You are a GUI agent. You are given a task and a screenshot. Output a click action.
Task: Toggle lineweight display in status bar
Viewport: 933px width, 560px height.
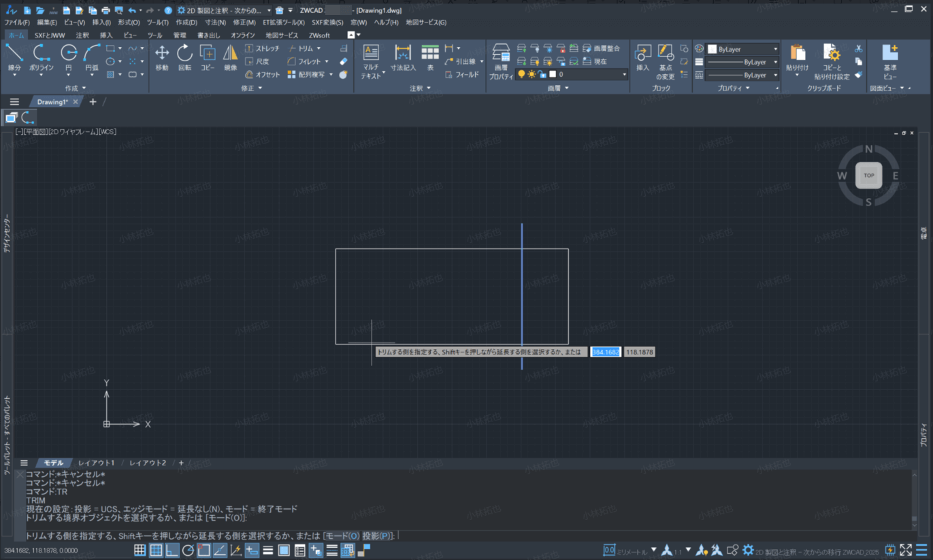click(x=268, y=550)
